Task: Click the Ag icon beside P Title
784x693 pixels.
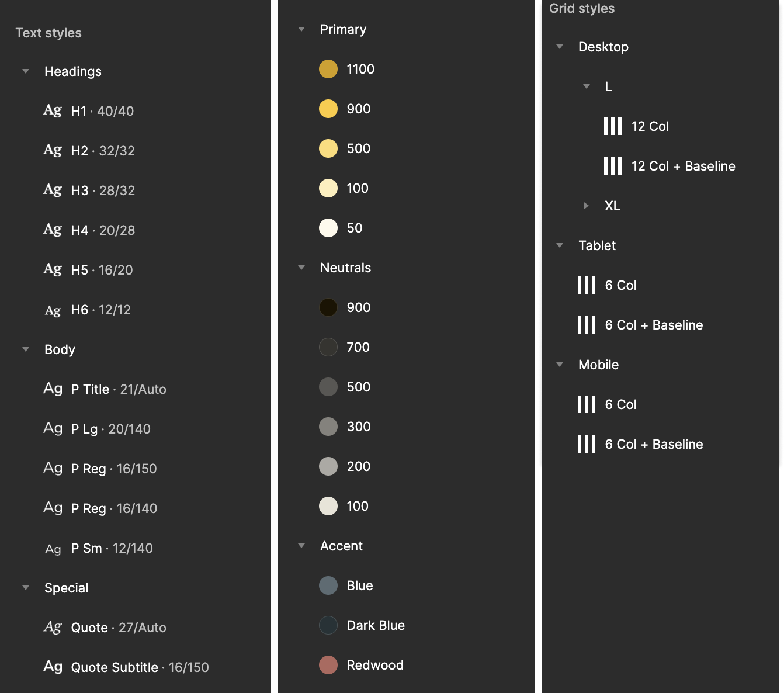Action: click(53, 389)
